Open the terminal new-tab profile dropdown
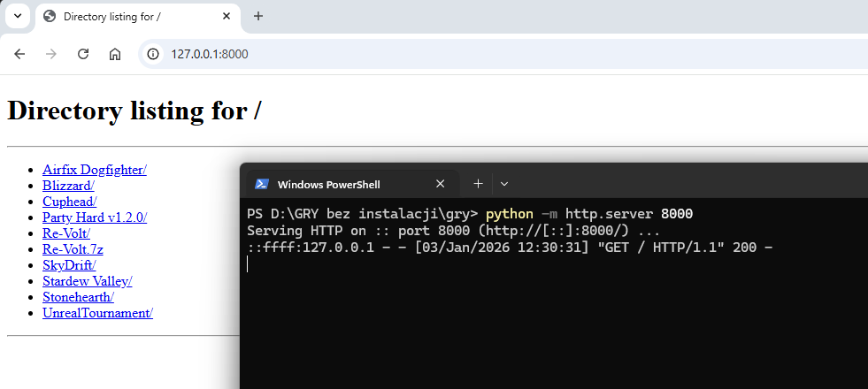 (x=504, y=184)
